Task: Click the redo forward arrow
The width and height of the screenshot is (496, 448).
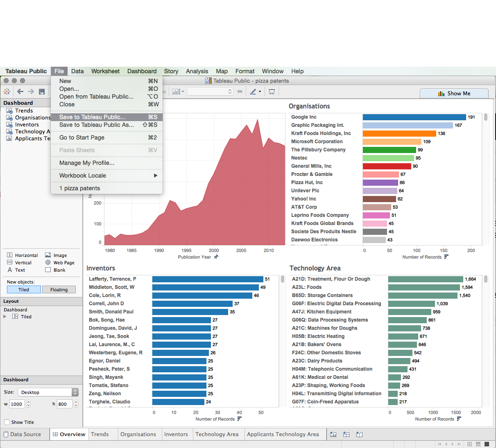Action: tap(31, 92)
